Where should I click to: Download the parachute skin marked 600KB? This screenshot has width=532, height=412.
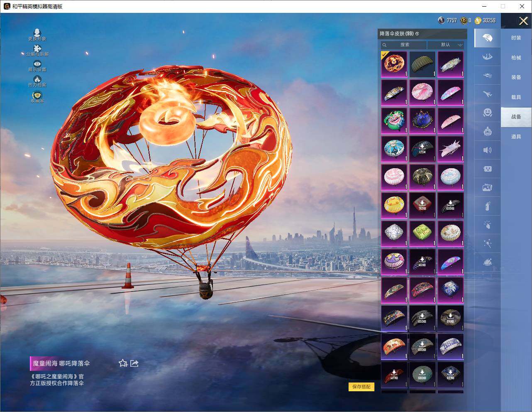point(422,346)
